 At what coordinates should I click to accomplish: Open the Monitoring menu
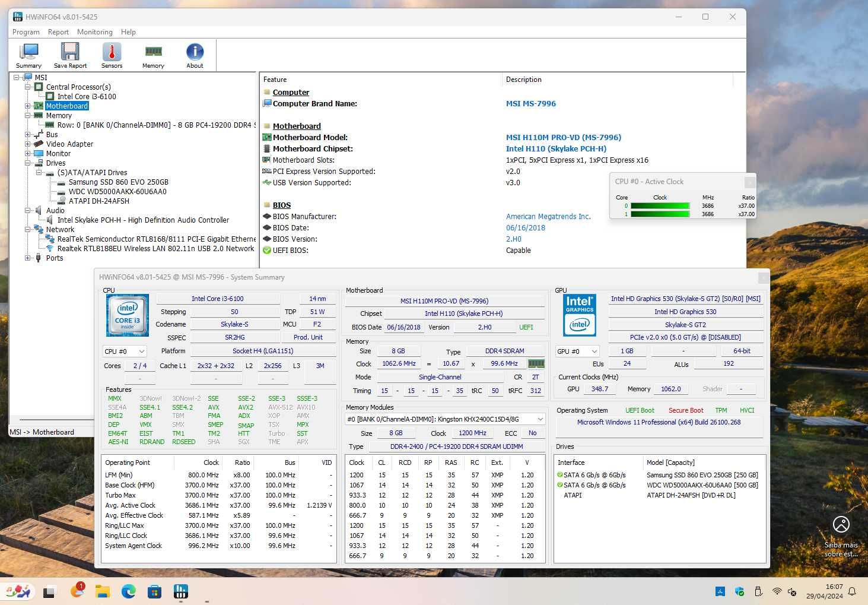(x=94, y=32)
